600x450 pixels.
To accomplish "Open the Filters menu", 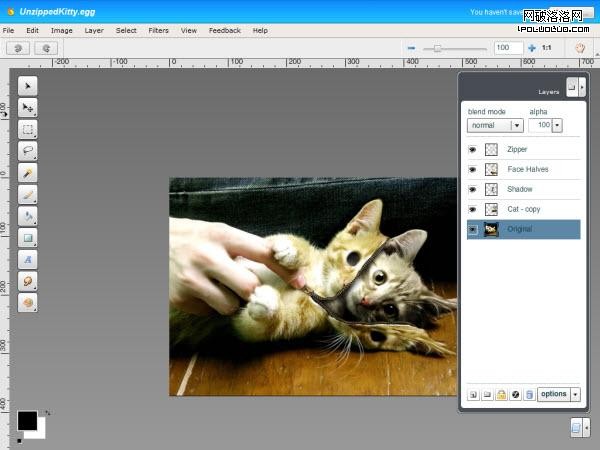I will [158, 31].
